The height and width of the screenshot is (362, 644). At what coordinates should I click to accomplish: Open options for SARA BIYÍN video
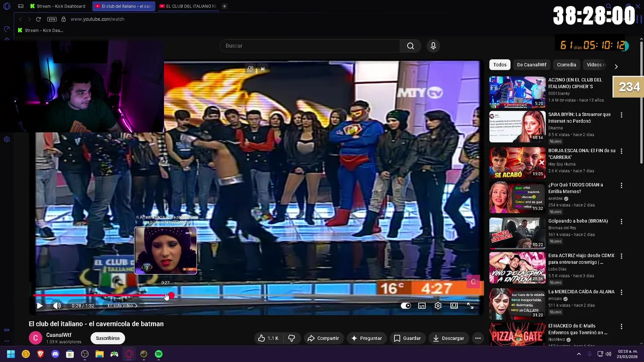point(621,115)
